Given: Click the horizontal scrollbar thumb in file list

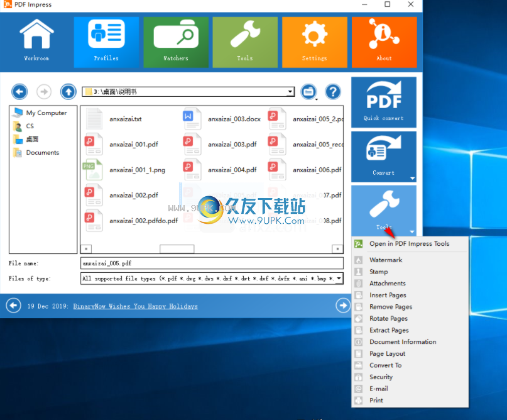Looking at the screenshot, I should pos(177,249).
